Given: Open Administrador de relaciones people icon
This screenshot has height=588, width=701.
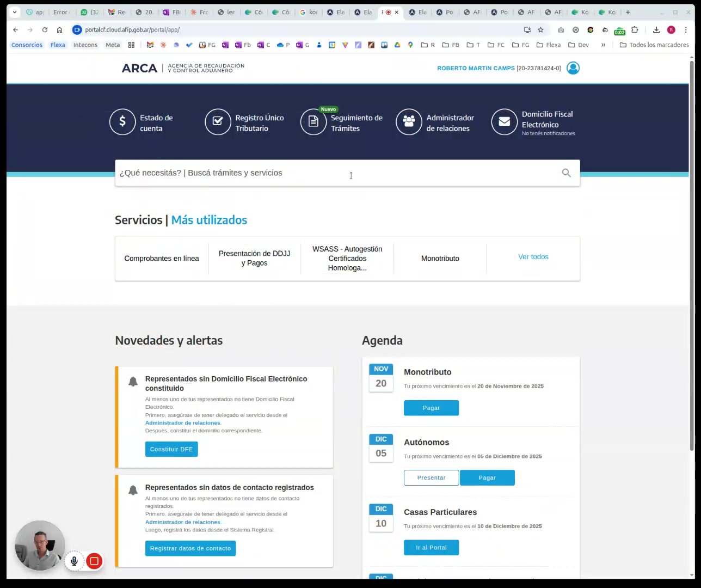Looking at the screenshot, I should (x=409, y=122).
